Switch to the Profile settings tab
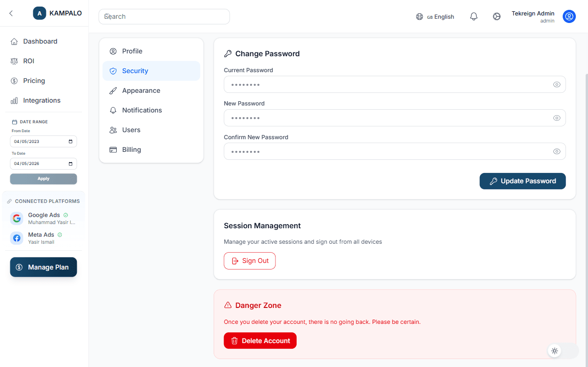Viewport: 588px width, 367px height. tap(132, 51)
